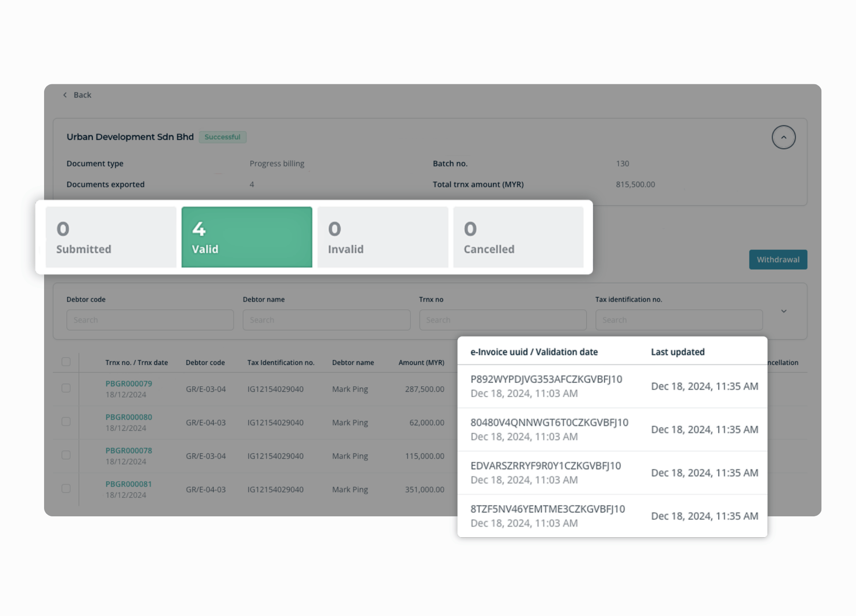Click the amount 351,000.00

click(x=425, y=489)
